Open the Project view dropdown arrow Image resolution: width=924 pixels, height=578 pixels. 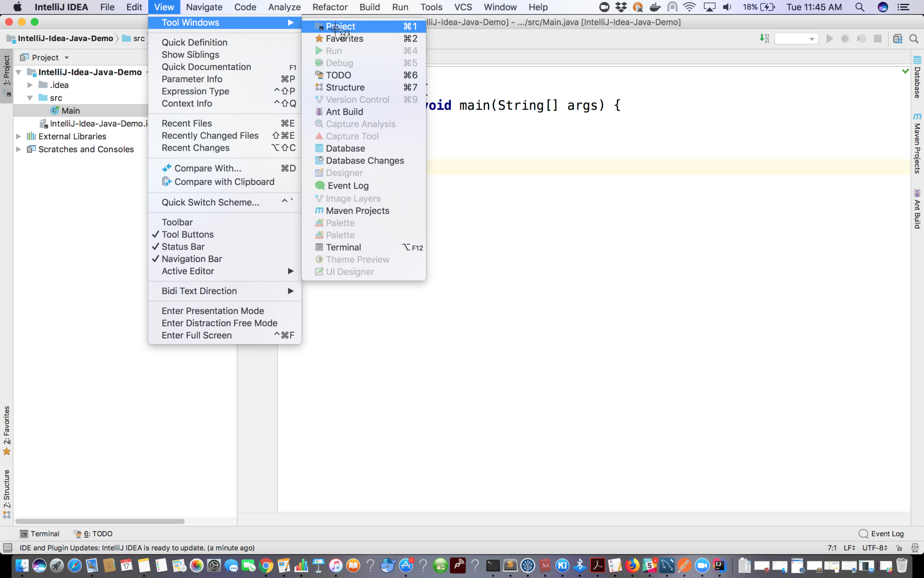pyautogui.click(x=67, y=58)
